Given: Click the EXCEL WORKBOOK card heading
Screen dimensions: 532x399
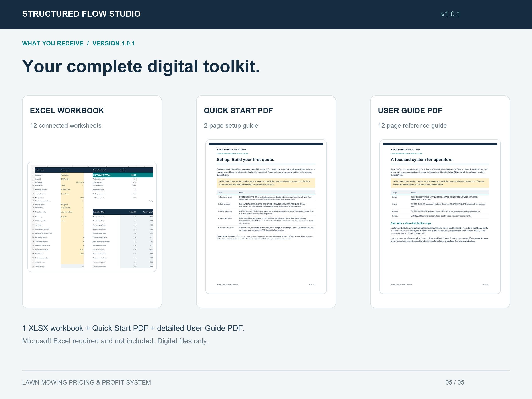Looking at the screenshot, I should tap(67, 111).
